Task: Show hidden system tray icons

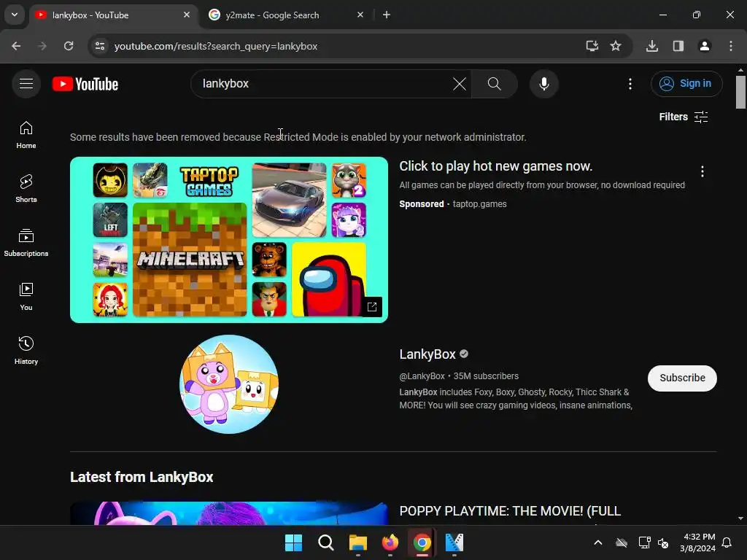Action: click(598, 542)
